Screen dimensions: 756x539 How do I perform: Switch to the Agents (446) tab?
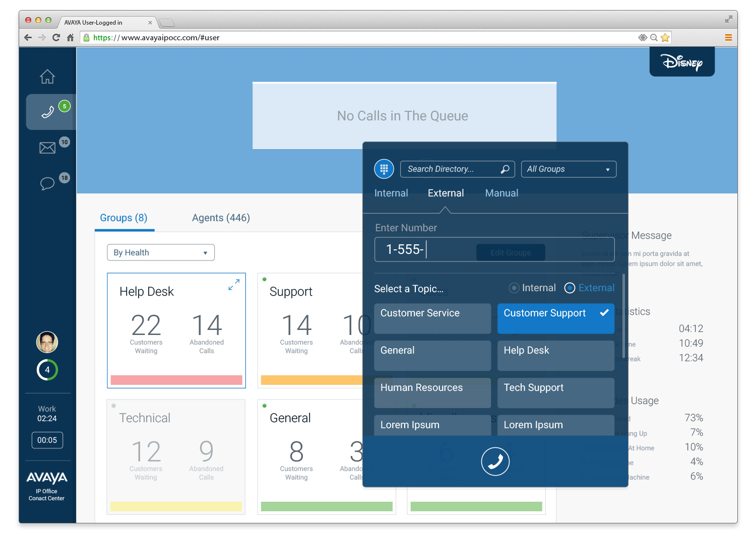click(221, 218)
